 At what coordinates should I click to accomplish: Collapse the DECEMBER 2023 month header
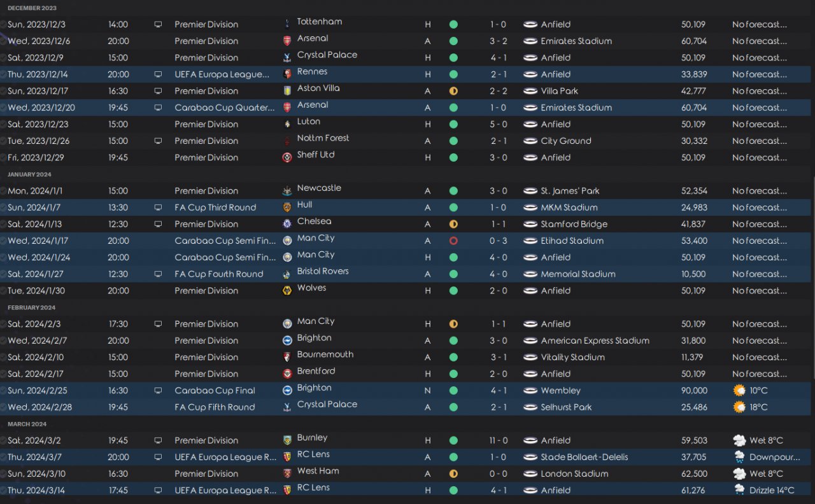point(32,8)
